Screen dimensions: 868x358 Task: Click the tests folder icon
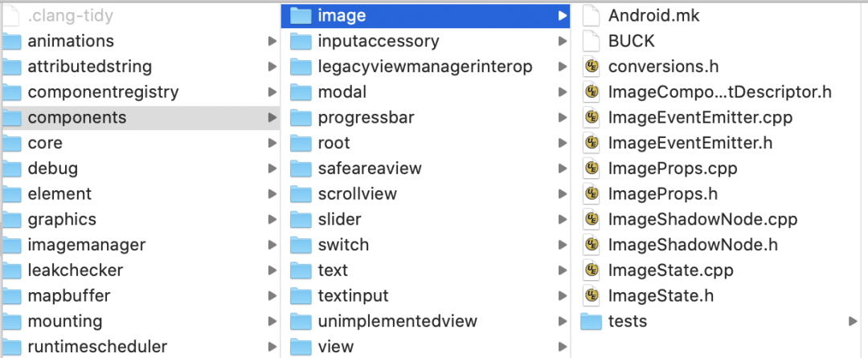592,321
